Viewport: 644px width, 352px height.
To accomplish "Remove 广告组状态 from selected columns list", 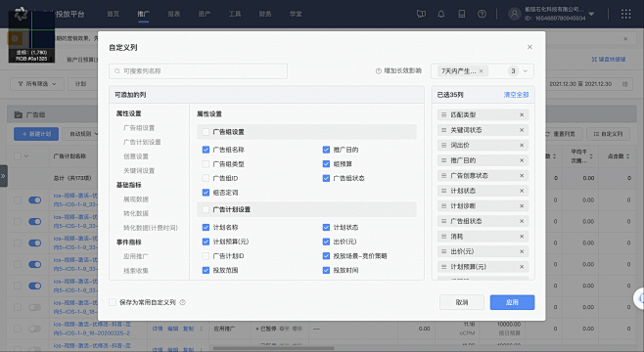I will (x=522, y=221).
